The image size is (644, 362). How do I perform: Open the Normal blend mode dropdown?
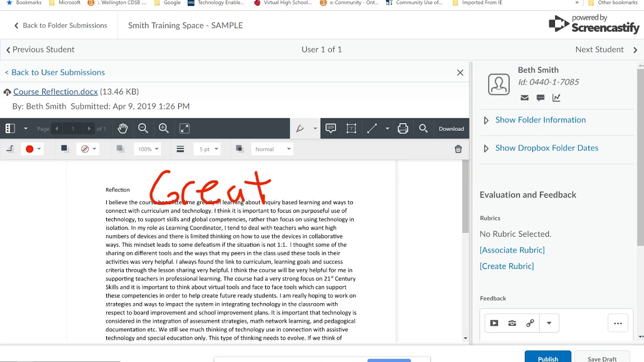tap(272, 149)
